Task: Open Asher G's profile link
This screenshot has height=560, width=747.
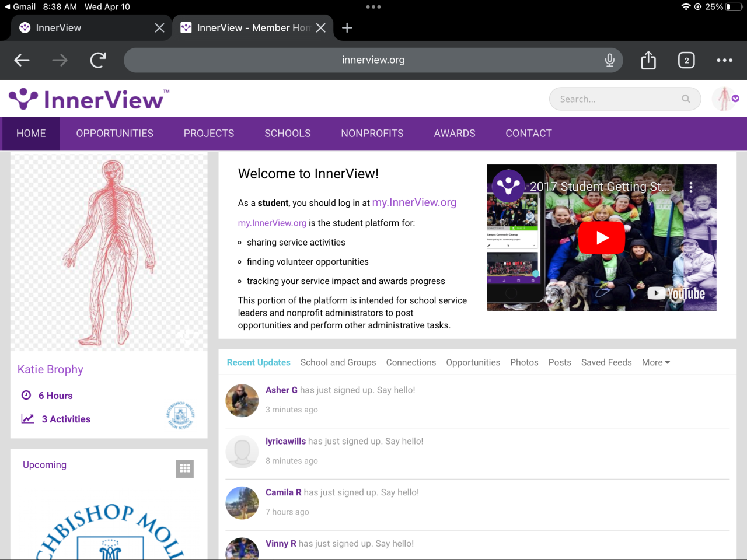Action: [281, 390]
